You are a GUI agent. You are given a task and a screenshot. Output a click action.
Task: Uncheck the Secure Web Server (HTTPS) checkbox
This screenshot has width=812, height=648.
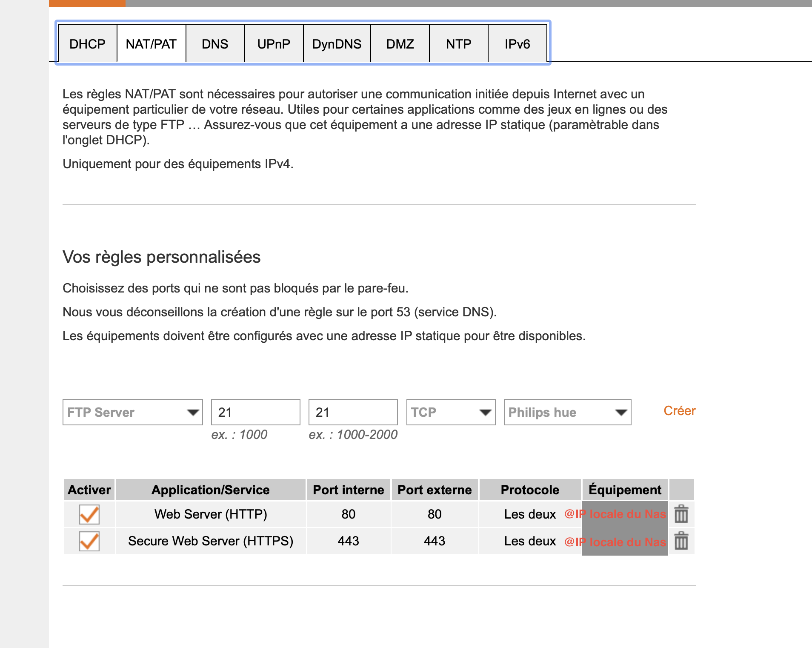pos(89,541)
